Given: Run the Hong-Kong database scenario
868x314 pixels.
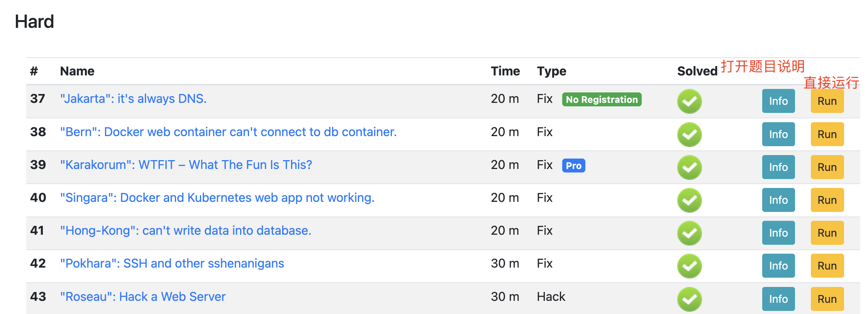Looking at the screenshot, I should (x=827, y=233).
